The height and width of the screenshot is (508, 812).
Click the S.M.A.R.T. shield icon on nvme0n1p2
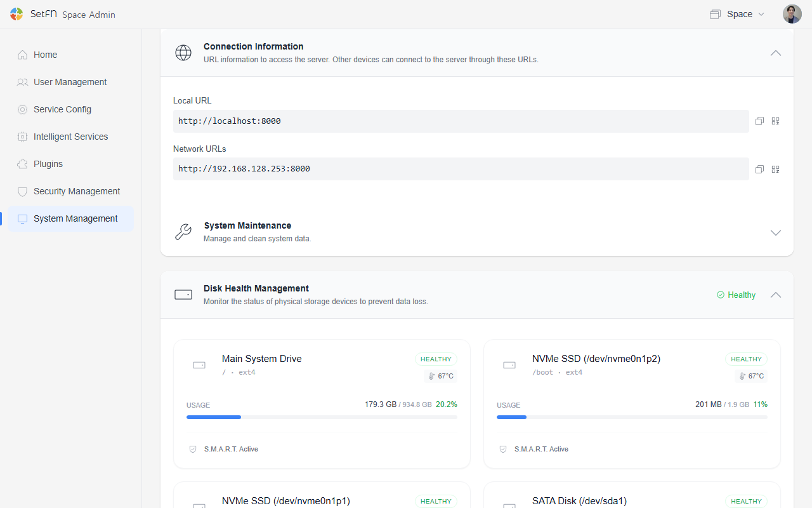point(503,449)
